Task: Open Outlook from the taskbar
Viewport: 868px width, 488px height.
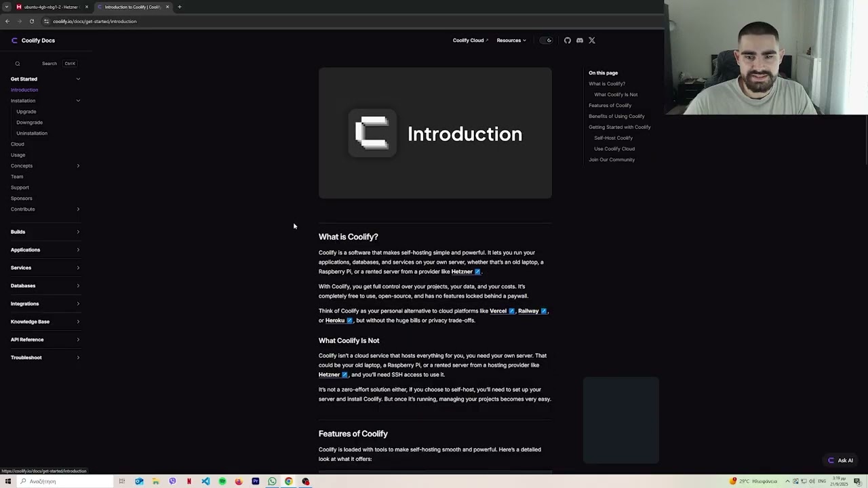Action: pos(139,481)
